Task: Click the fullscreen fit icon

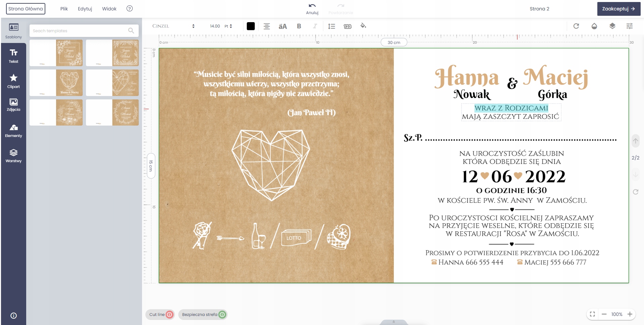Action: tap(592, 314)
